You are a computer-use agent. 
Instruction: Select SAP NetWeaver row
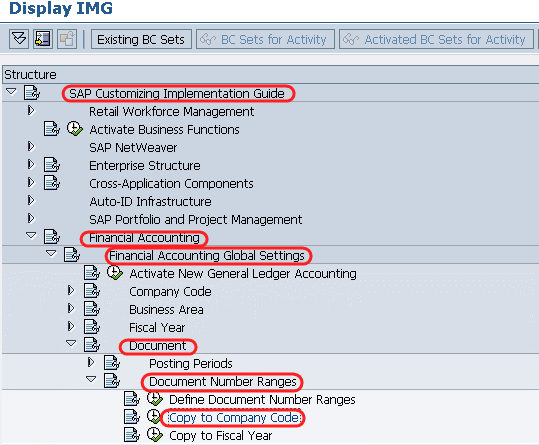coord(133,148)
